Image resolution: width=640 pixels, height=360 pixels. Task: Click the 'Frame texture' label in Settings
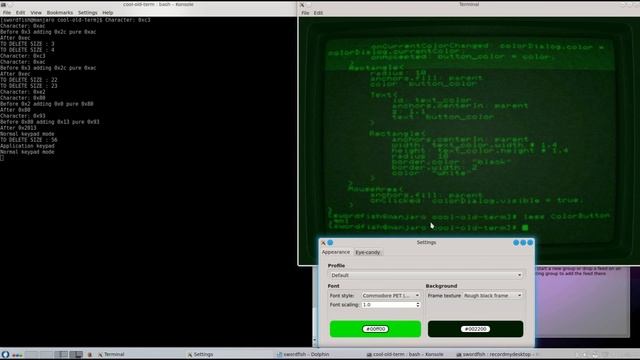coord(444,296)
